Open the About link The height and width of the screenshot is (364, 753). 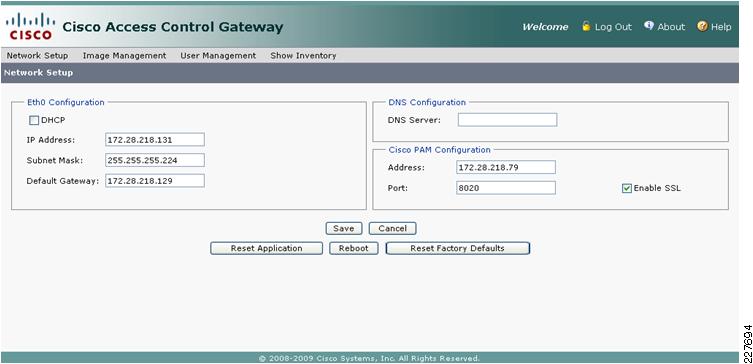671,27
